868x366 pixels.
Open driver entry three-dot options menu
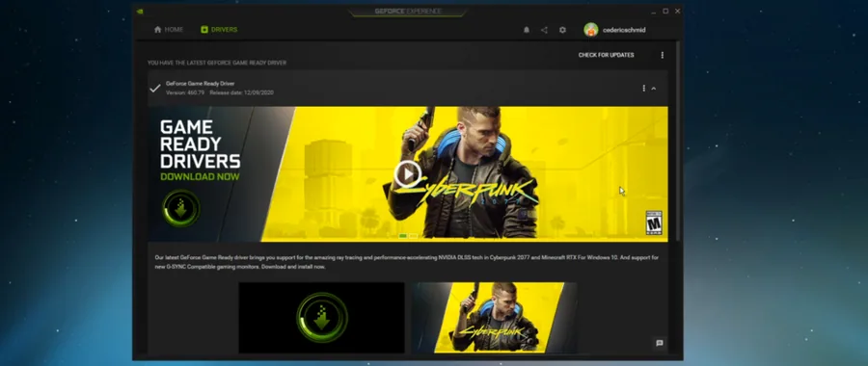click(x=643, y=89)
